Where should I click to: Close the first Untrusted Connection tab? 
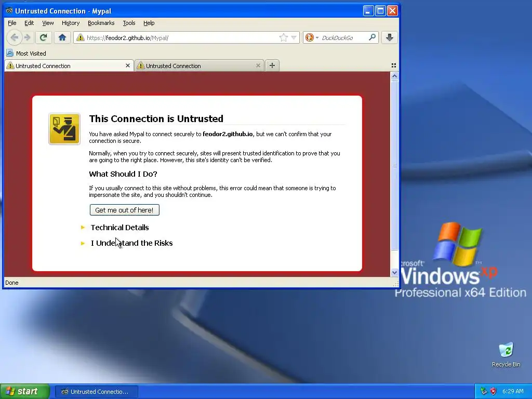click(x=128, y=65)
